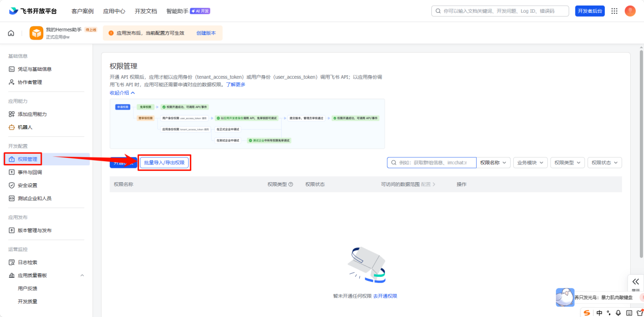Open the user avatar profile

630,11
